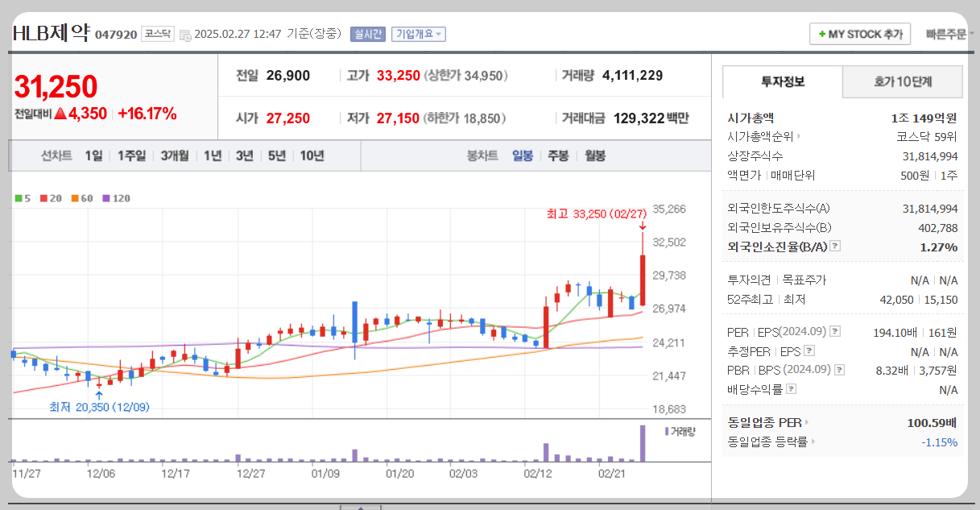Select 월봉 monthly candle chart
The height and width of the screenshot is (510, 980).
[595, 155]
